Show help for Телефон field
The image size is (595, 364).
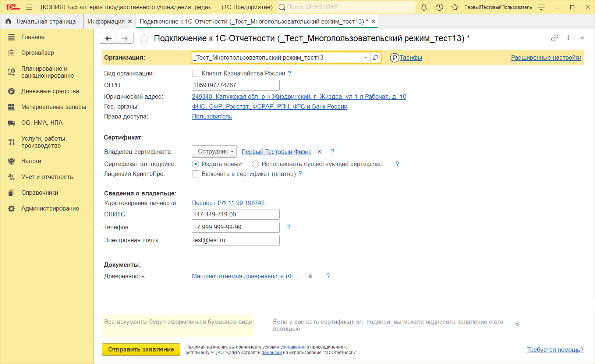pyautogui.click(x=289, y=227)
